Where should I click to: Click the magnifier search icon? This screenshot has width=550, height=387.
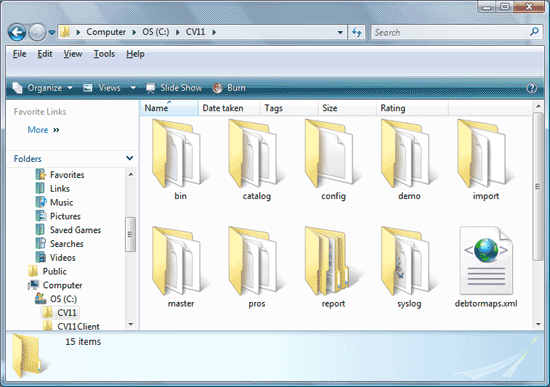pos(534,32)
